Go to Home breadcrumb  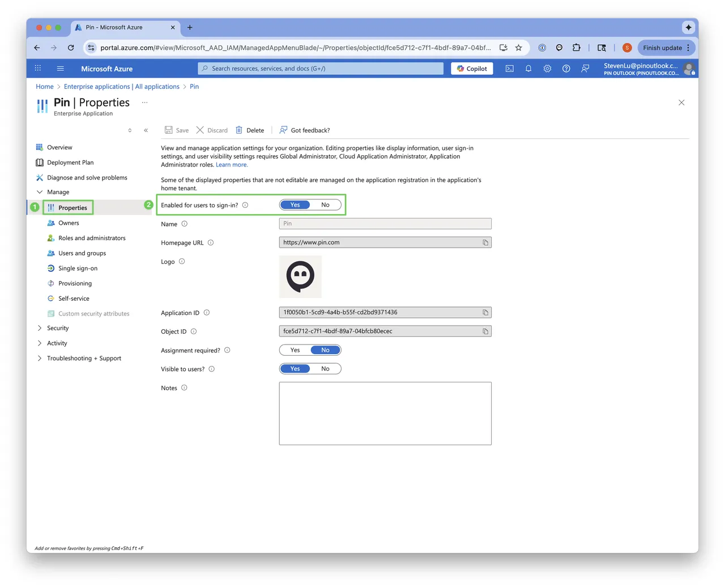pos(45,87)
